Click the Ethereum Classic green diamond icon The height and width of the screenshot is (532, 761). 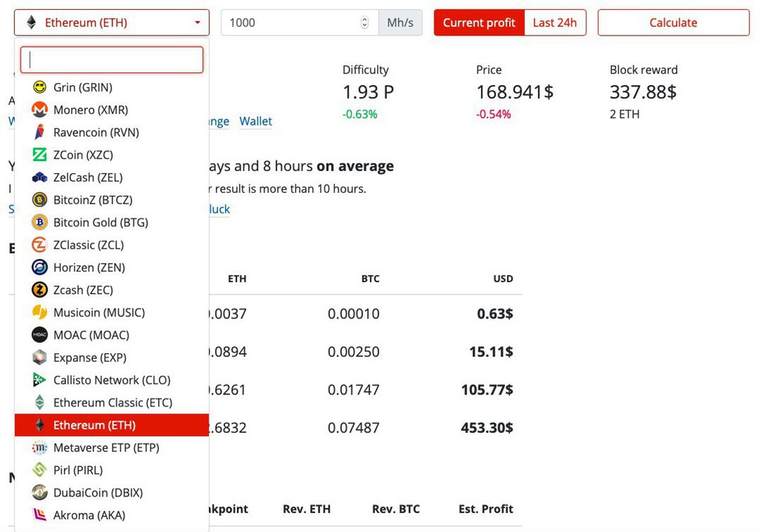39,402
